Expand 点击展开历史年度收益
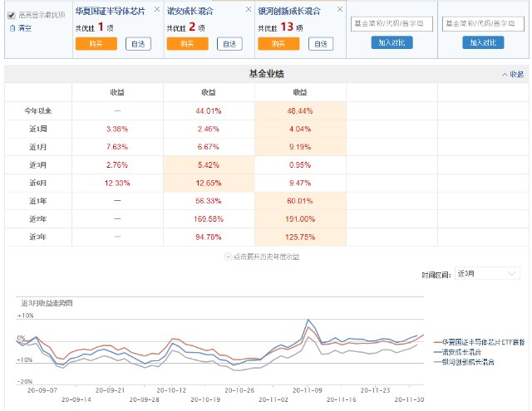The width and height of the screenshot is (532, 411). 262,257
